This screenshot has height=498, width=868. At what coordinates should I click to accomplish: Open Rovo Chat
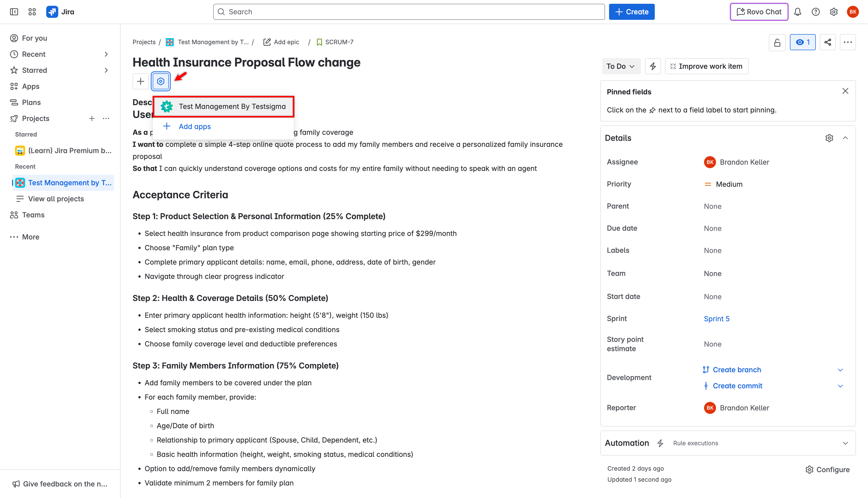coord(758,11)
